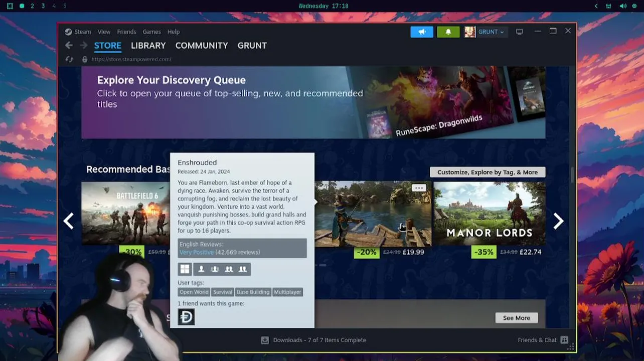The width and height of the screenshot is (644, 361).
Task: Switch to the COMMUNITY tab
Action: coord(202,46)
